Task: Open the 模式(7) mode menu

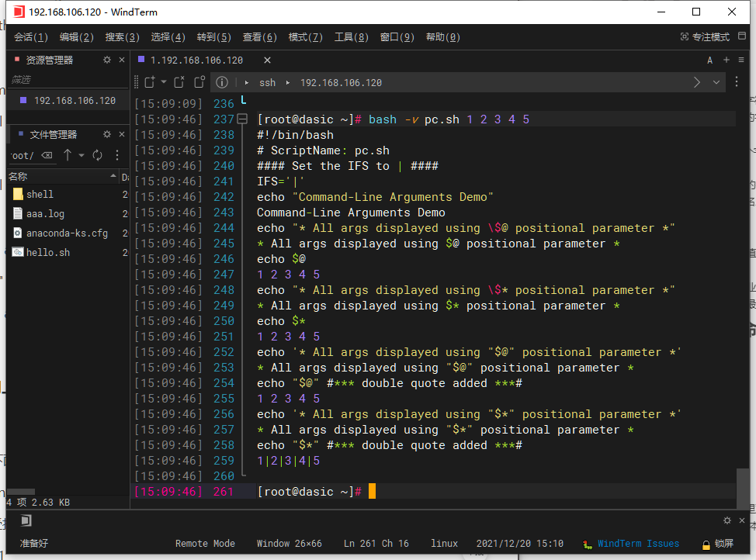Action: click(x=306, y=37)
